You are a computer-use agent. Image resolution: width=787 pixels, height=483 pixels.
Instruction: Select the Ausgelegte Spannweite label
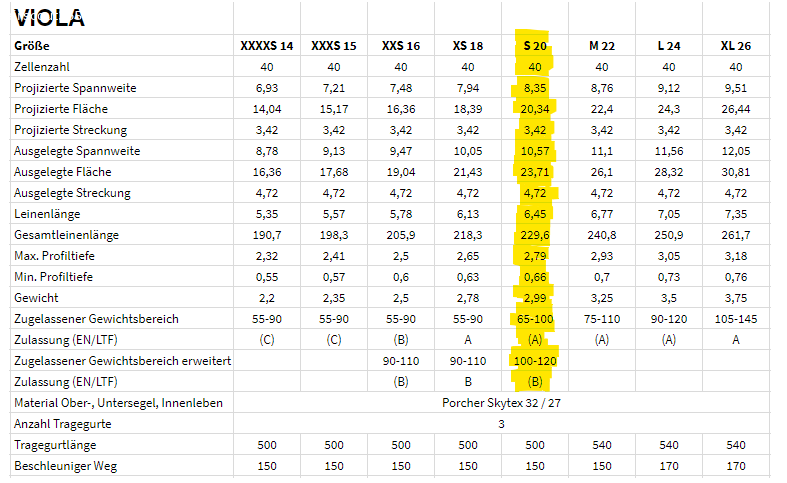[x=77, y=151]
